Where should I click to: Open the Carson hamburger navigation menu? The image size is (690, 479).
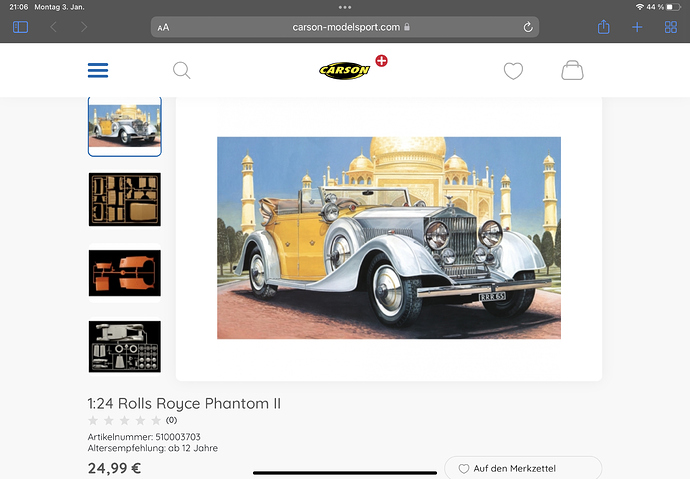pos(98,70)
